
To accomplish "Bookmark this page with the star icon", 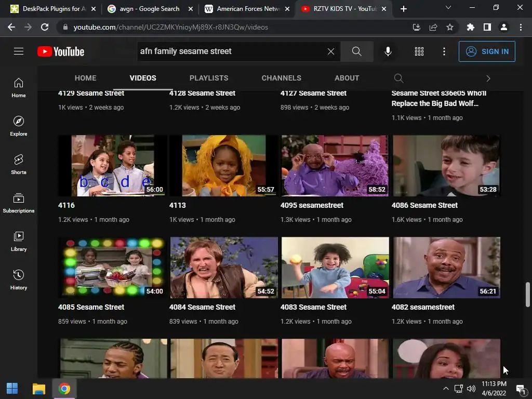I will (449, 27).
